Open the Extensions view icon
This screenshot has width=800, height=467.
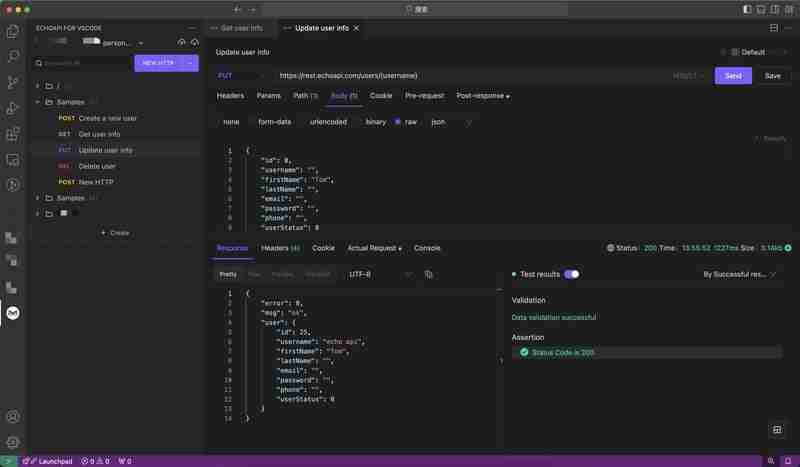click(13, 134)
